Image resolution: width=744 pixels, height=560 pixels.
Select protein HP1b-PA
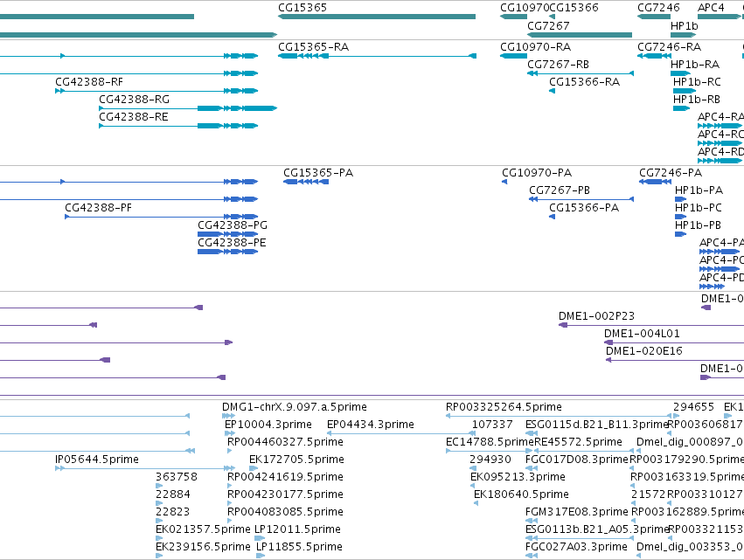click(x=680, y=199)
